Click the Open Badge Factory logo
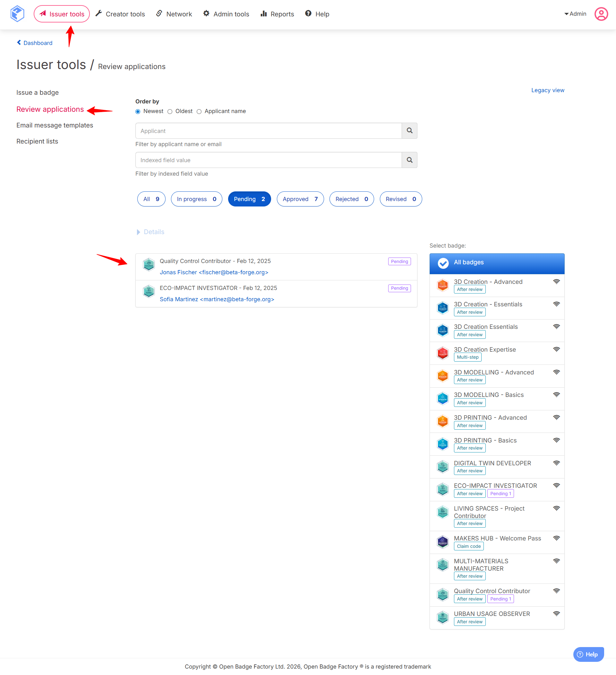 (x=17, y=14)
